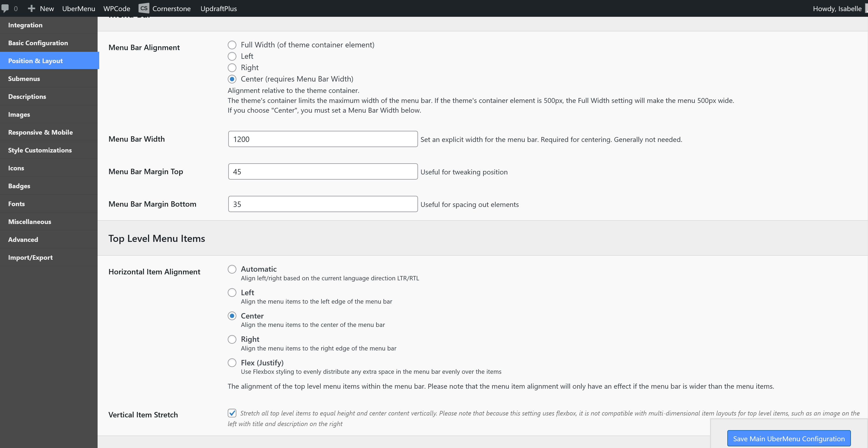Choose Left horizontal item alignment
Image resolution: width=868 pixels, height=448 pixels.
tap(232, 293)
